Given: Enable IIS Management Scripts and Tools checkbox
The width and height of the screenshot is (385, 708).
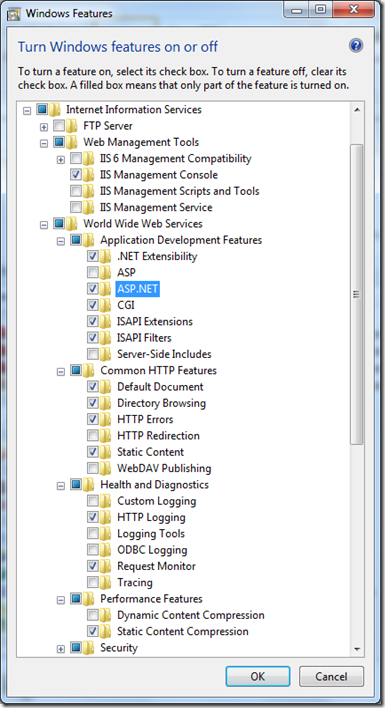Looking at the screenshot, I should tap(76, 191).
